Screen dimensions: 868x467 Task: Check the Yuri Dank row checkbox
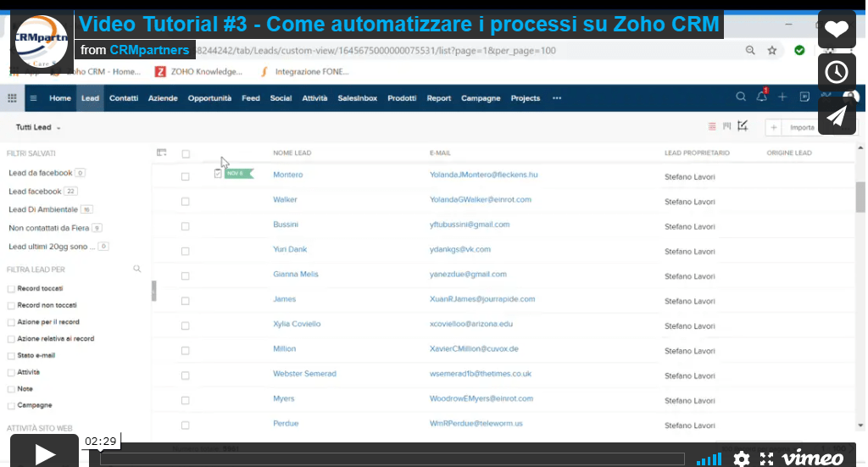[x=186, y=251]
